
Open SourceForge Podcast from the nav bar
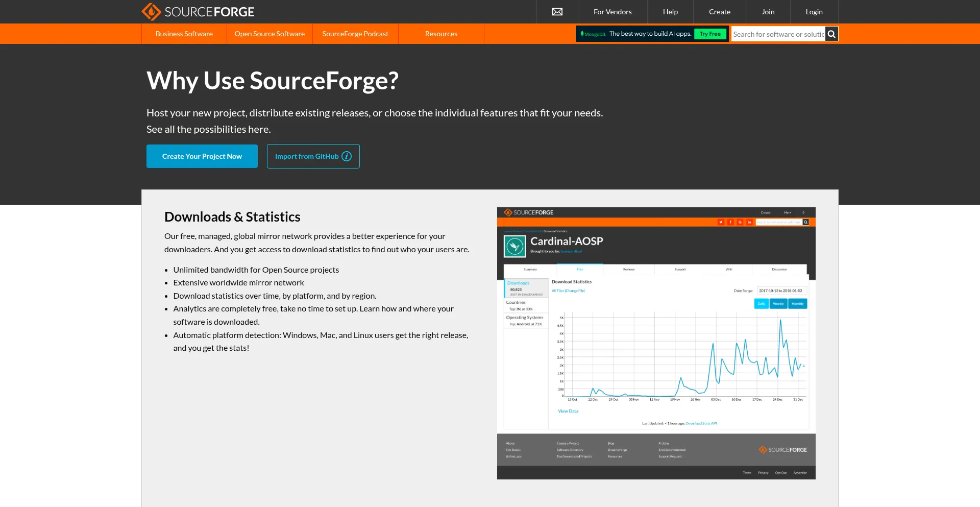click(355, 34)
